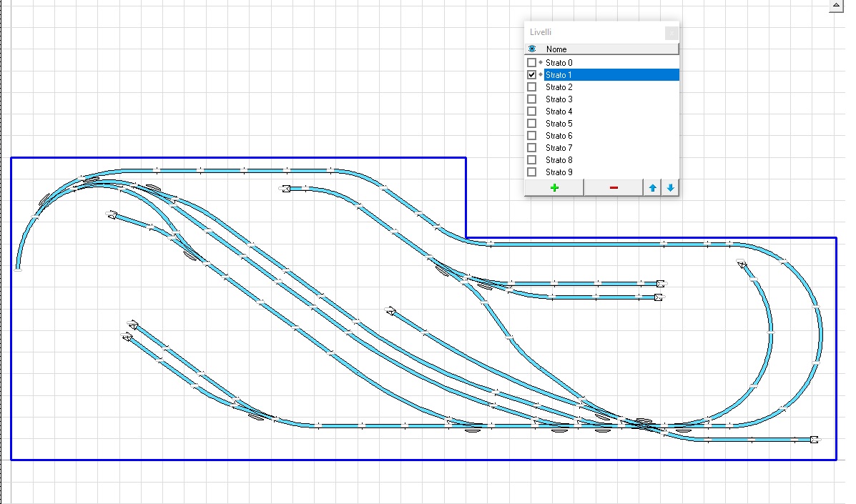Screen dimensions: 856x504
Task: Show layer Strato 9 via its checkbox
Action: pos(531,172)
